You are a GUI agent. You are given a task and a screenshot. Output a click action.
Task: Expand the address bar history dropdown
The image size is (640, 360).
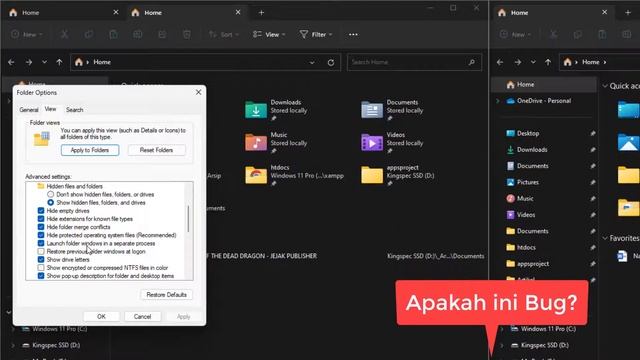pos(312,62)
